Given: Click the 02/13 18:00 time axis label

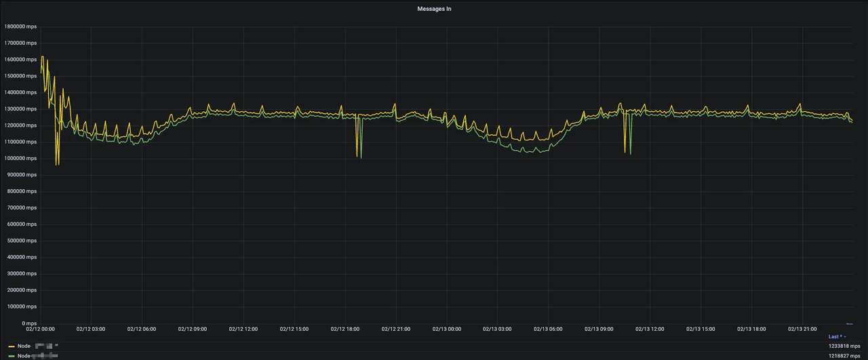Looking at the screenshot, I should 751,329.
